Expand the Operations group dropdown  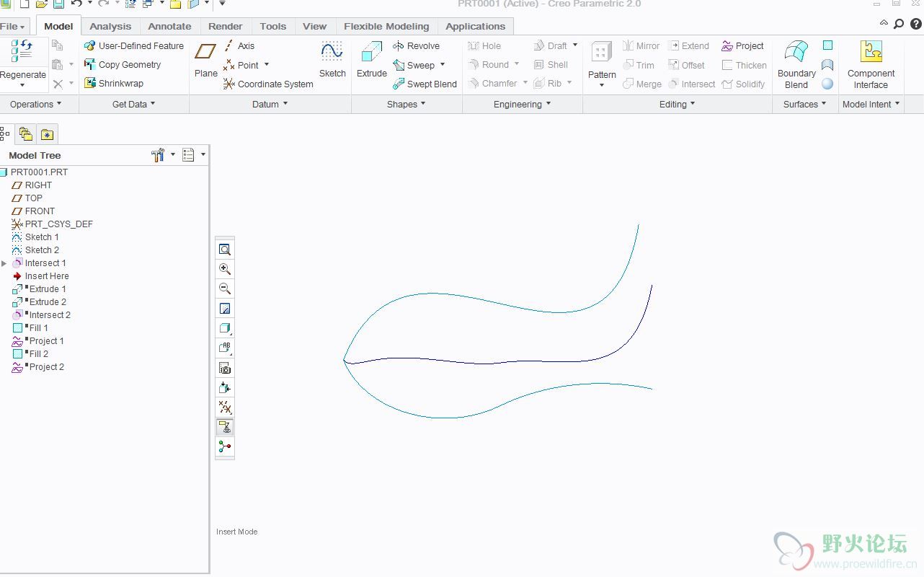point(36,104)
